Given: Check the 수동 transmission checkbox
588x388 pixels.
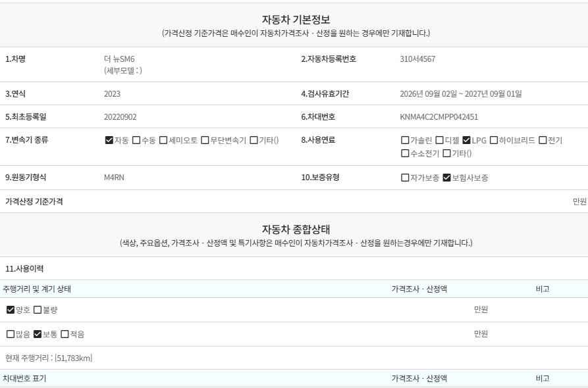Looking at the screenshot, I should pos(136,140).
